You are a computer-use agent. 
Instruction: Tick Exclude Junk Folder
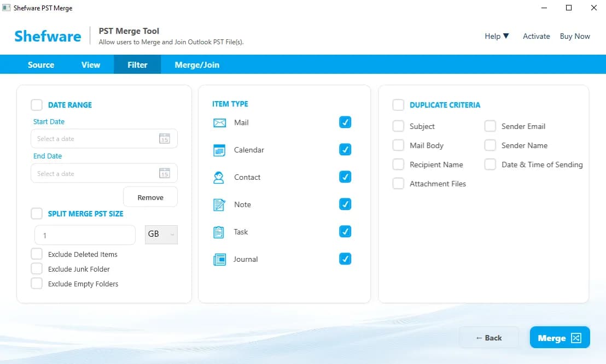37,268
